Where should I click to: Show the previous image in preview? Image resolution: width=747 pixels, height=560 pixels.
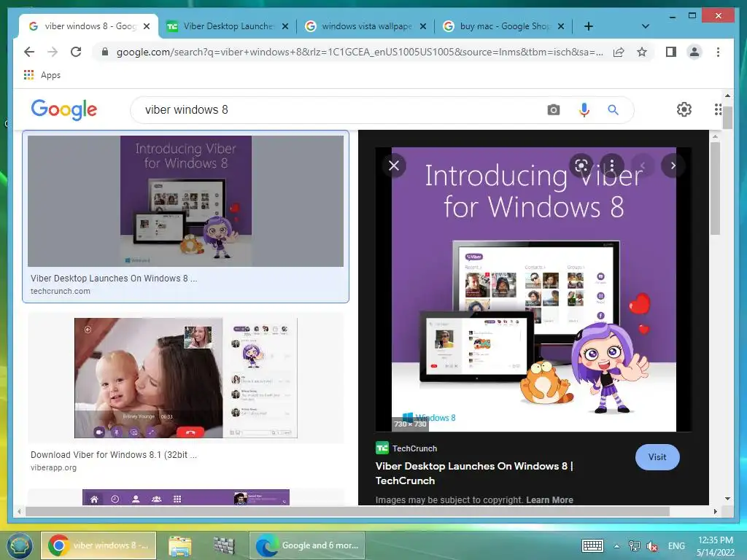coord(642,166)
